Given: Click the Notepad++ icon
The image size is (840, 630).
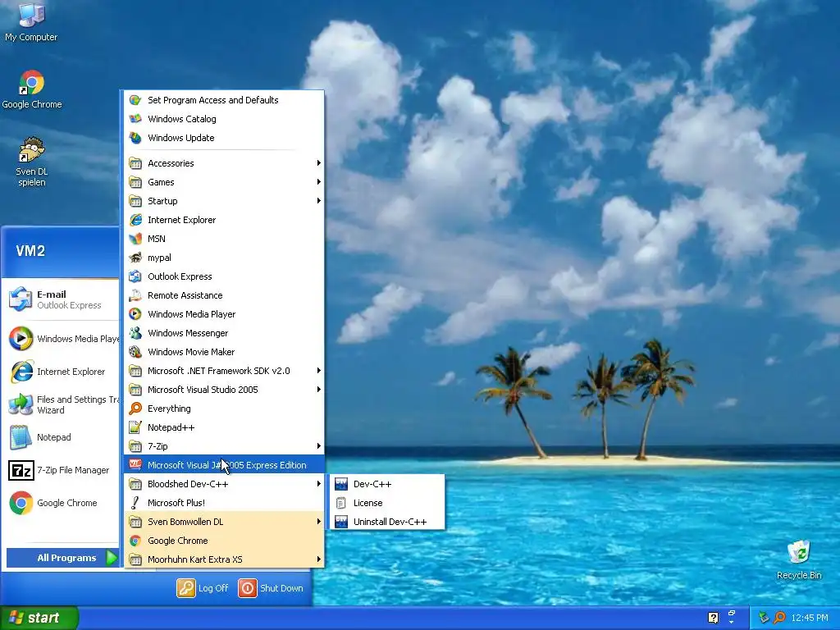Looking at the screenshot, I should coord(135,427).
